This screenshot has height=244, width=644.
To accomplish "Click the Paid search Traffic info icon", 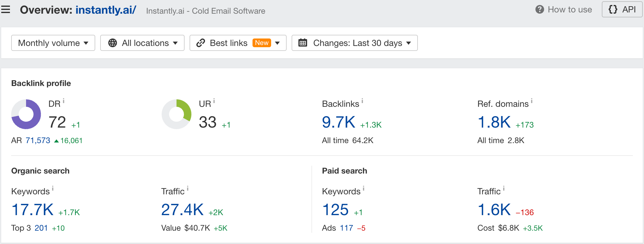I will pyautogui.click(x=504, y=188).
